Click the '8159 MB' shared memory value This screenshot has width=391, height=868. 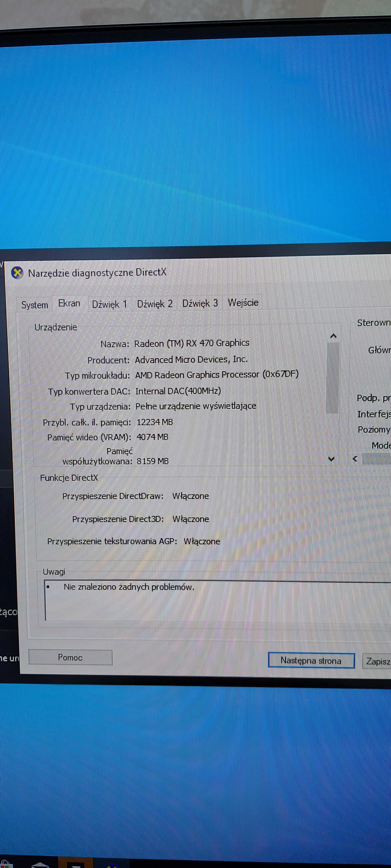[x=153, y=461]
